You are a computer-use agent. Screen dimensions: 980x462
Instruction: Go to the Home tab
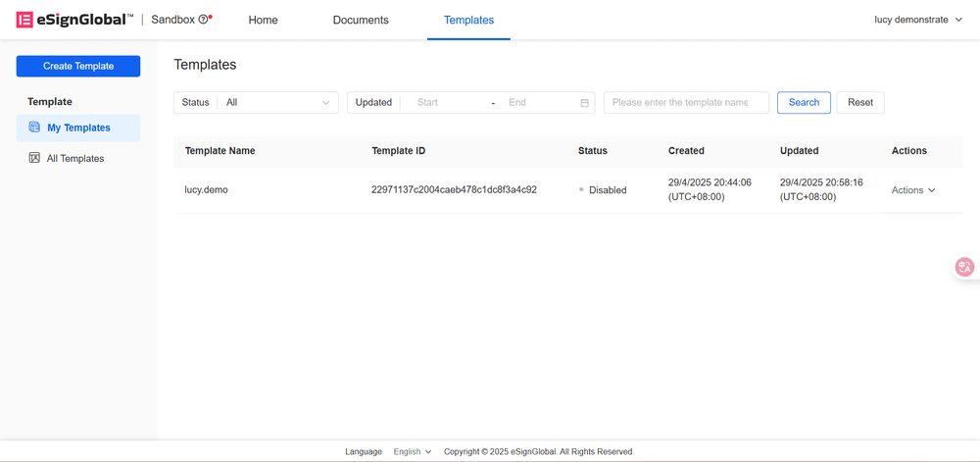[x=263, y=20]
